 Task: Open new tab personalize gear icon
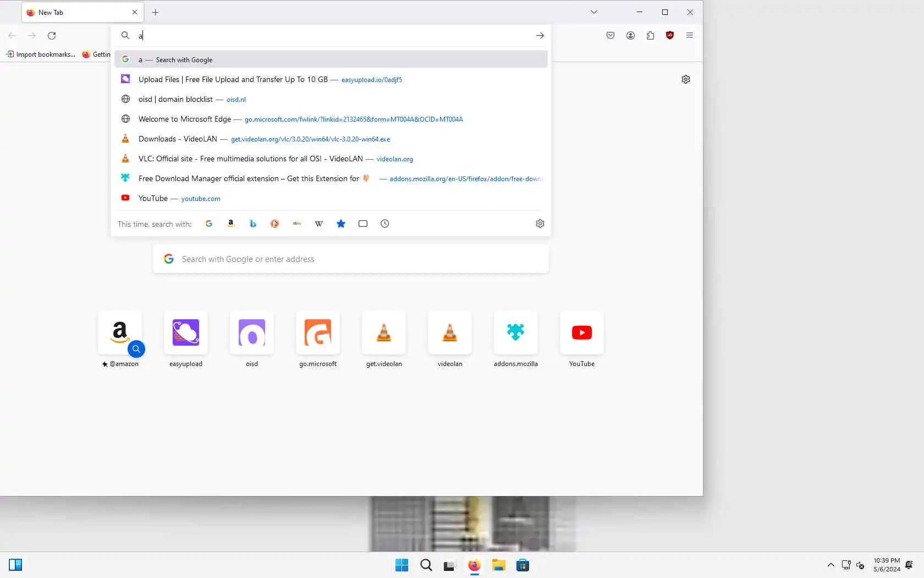click(x=686, y=79)
